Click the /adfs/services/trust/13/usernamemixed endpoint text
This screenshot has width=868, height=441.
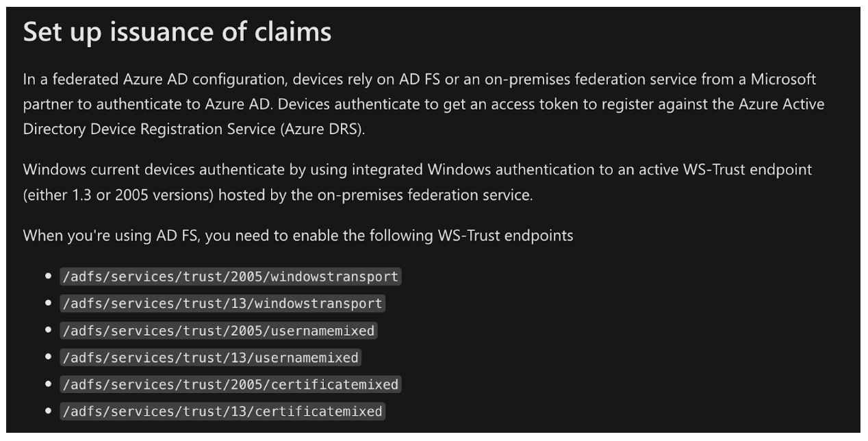point(210,357)
